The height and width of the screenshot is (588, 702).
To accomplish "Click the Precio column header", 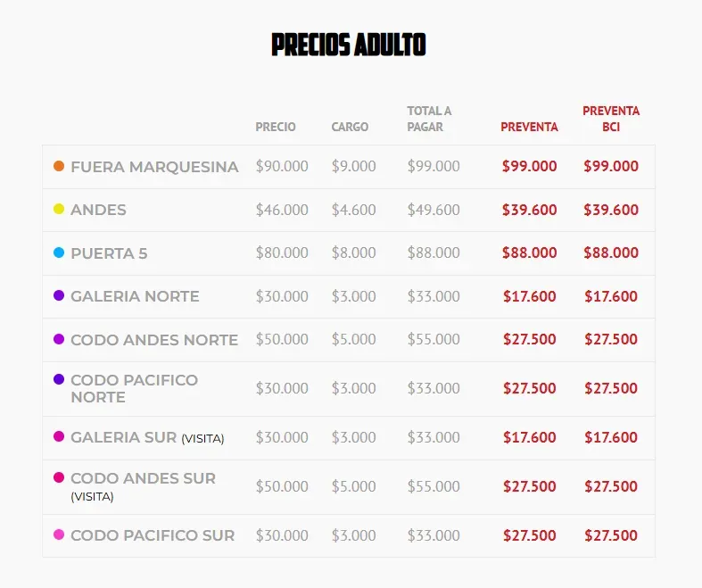I will (x=276, y=127).
